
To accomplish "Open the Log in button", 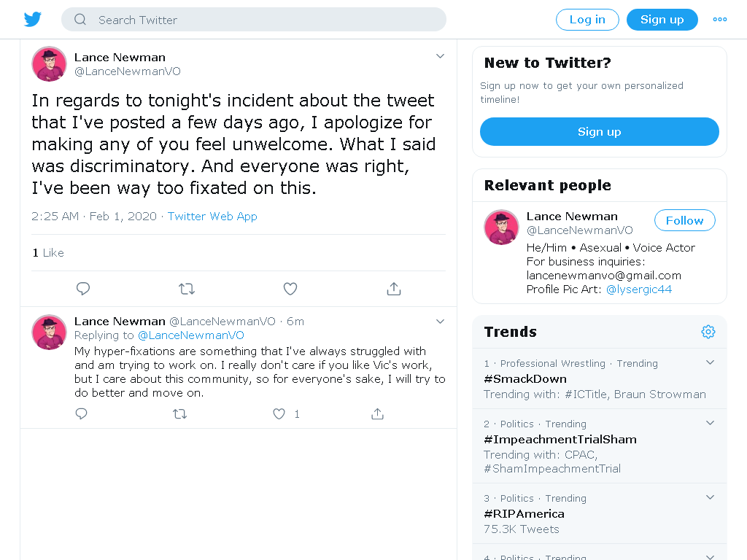I will pyautogui.click(x=587, y=20).
